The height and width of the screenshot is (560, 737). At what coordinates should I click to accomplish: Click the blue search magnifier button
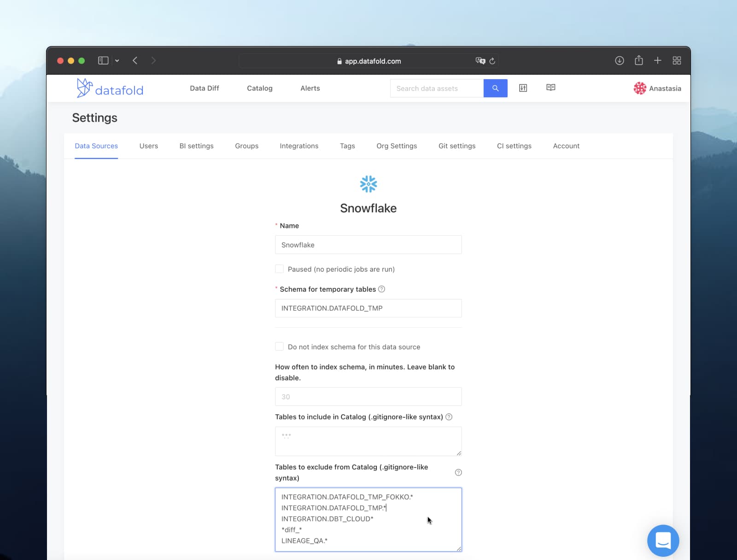pos(495,88)
